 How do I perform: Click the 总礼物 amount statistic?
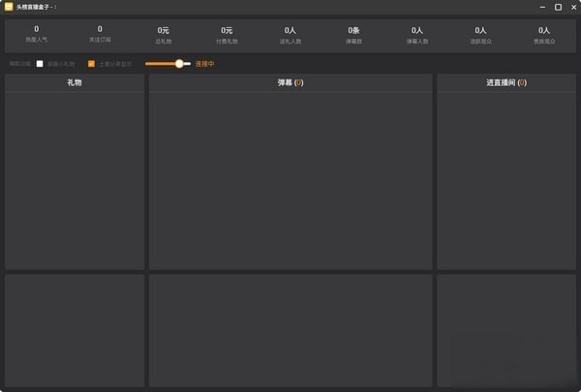click(163, 35)
